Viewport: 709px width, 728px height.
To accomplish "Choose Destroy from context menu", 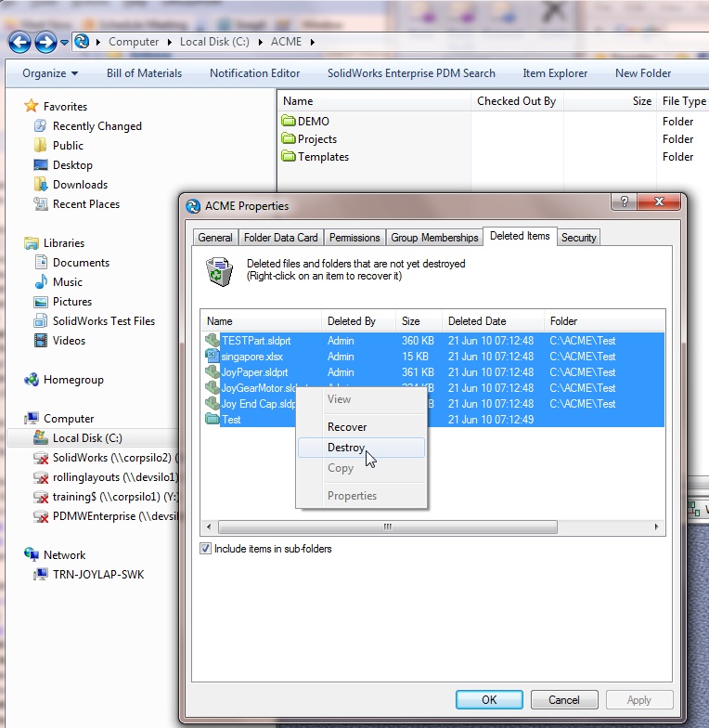I will [362, 448].
